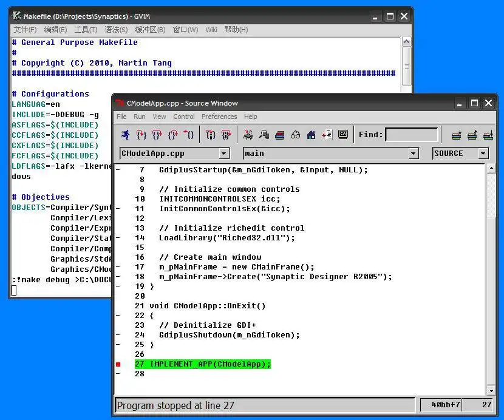Minimize the Source Window
Image resolution: width=504 pixels, height=420 pixels.
coord(460,103)
